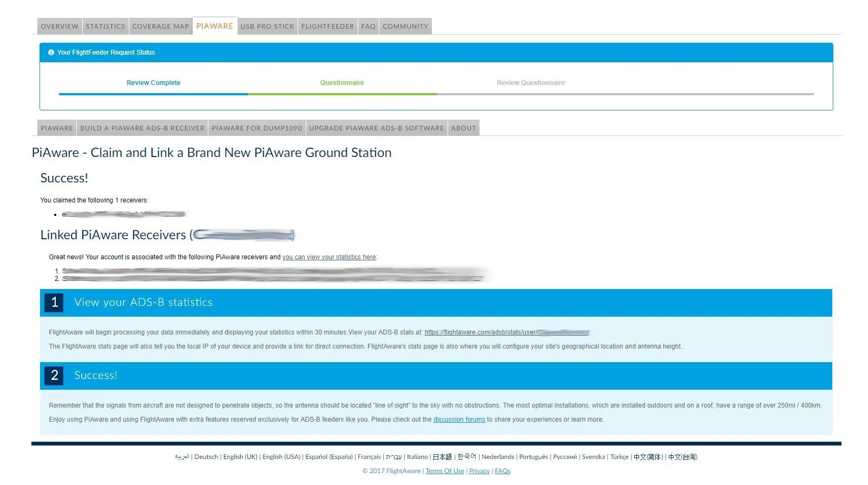
Task: Select Japanese 日本語 language
Action: [442, 457]
